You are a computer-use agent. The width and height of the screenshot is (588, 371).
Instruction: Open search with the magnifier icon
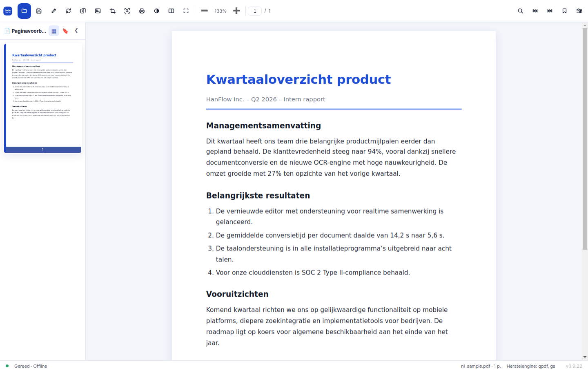tap(520, 11)
